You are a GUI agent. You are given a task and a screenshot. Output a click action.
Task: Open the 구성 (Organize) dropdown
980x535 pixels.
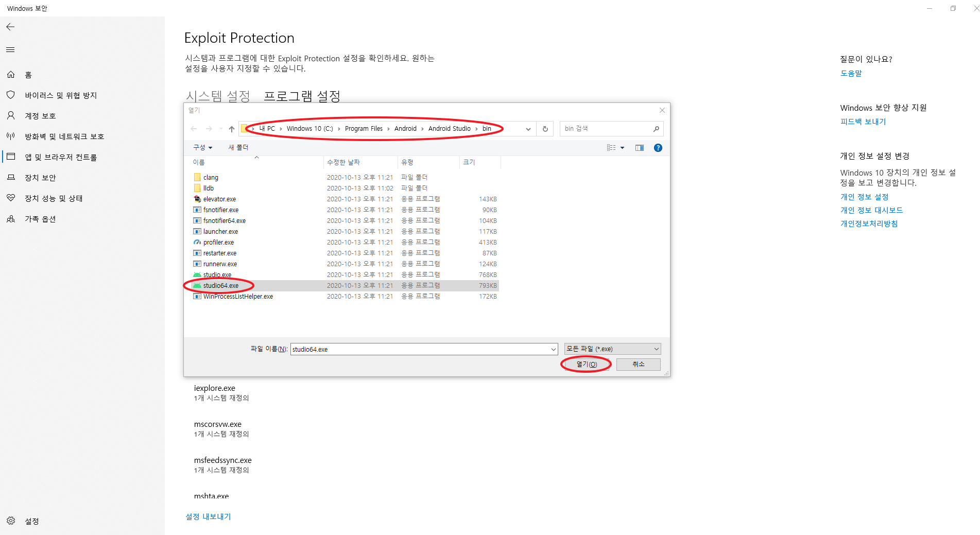pyautogui.click(x=203, y=147)
